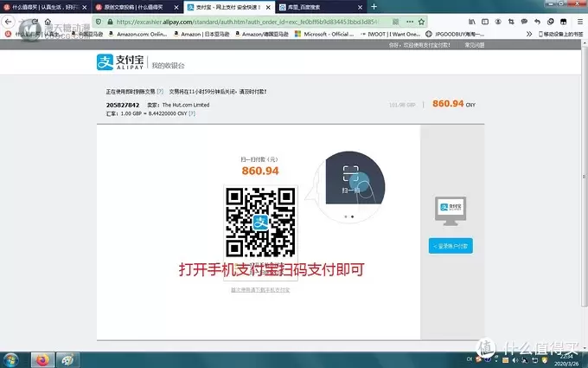Open the WOOT bookmark
This screenshot has width=588, height=368.
(390, 34)
